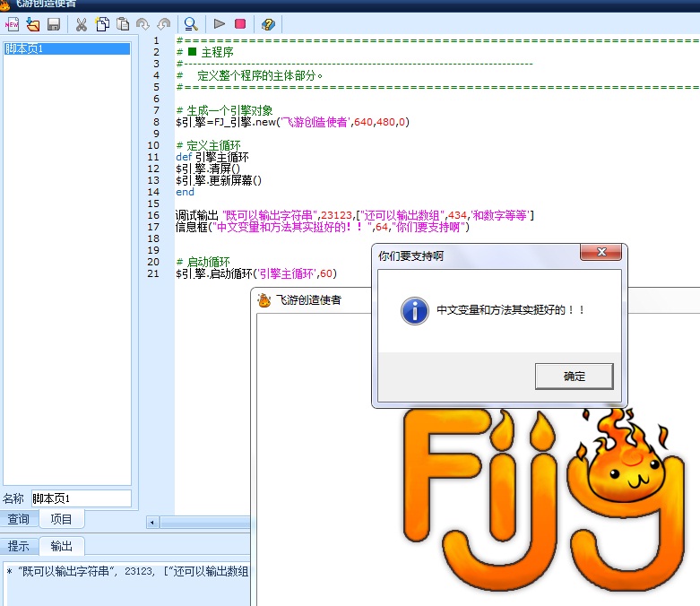The image size is (700, 606).
Task: Click the info icon in the dialog
Action: tap(415, 311)
